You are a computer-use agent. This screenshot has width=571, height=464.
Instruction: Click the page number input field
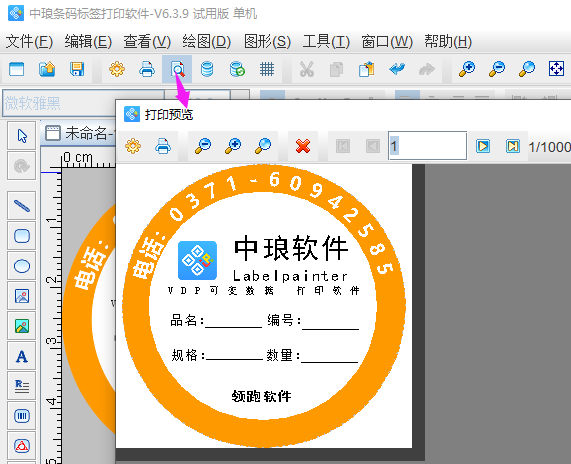point(428,146)
